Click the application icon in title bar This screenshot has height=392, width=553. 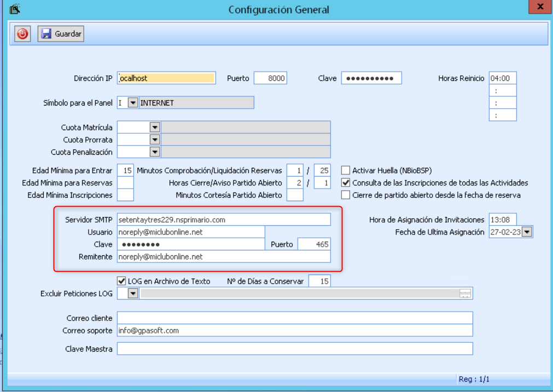[x=15, y=9]
